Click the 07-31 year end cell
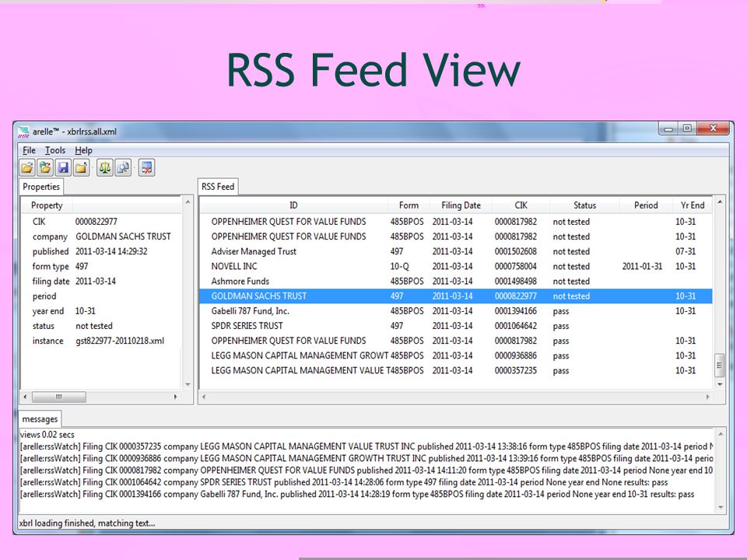Viewport: 747px width, 560px height. (x=686, y=251)
